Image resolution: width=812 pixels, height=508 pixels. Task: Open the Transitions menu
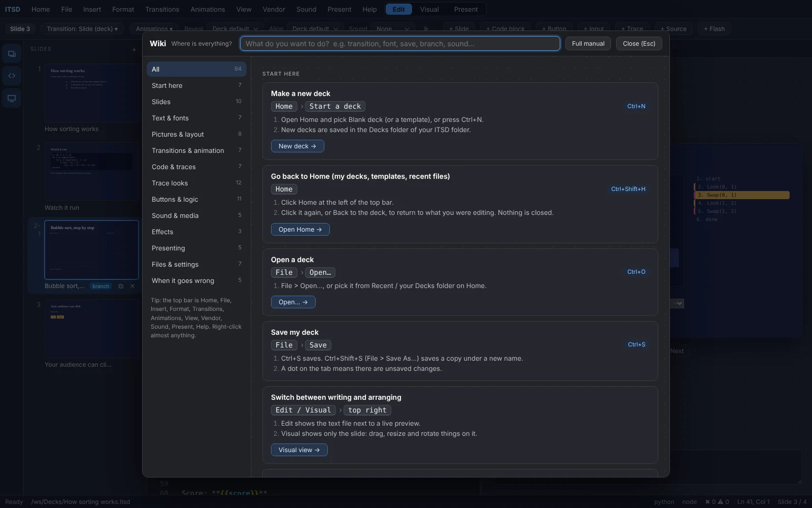pos(162,9)
